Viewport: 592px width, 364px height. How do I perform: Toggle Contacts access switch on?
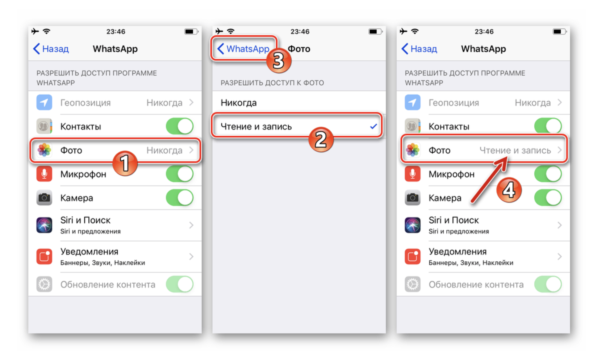point(179,125)
